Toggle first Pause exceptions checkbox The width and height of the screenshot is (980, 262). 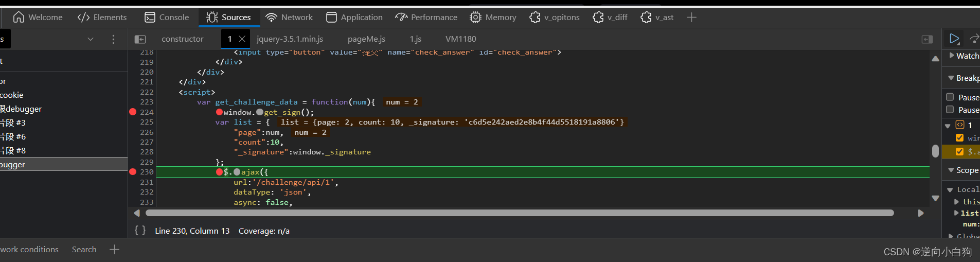pyautogui.click(x=950, y=97)
